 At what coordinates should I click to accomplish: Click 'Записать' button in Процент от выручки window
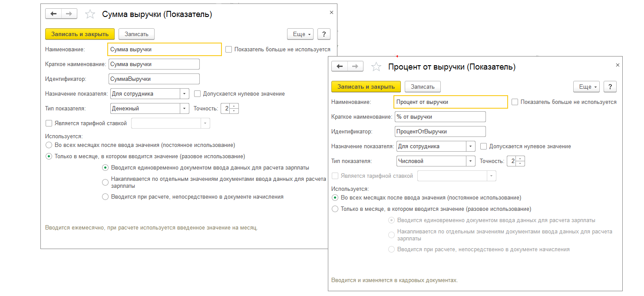(x=423, y=86)
